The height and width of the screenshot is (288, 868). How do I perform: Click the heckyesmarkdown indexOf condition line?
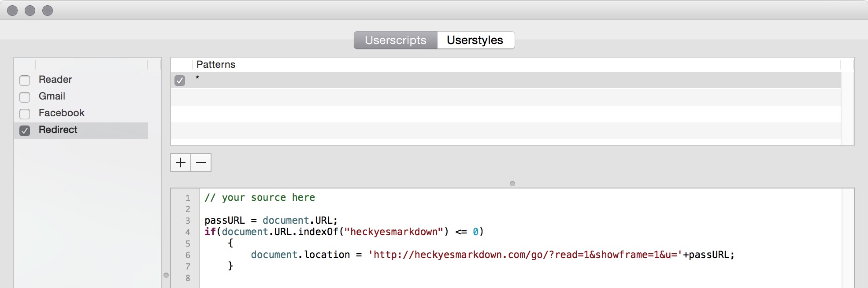[x=344, y=232]
